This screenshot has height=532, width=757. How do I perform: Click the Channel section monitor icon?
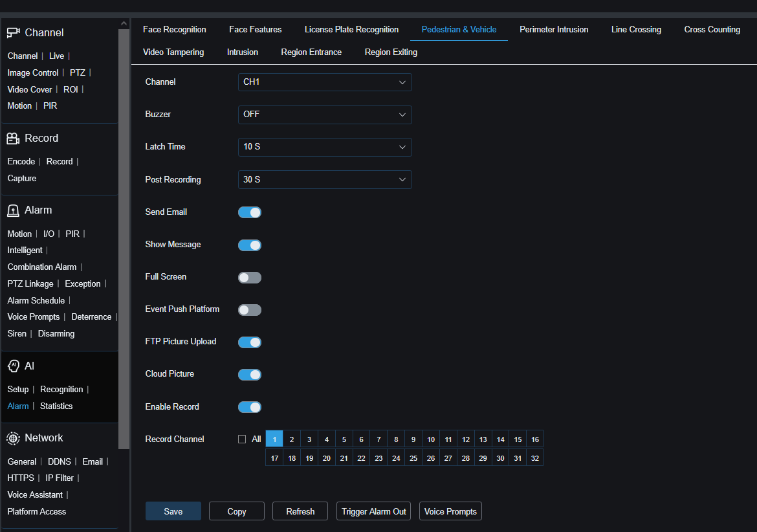pos(13,33)
